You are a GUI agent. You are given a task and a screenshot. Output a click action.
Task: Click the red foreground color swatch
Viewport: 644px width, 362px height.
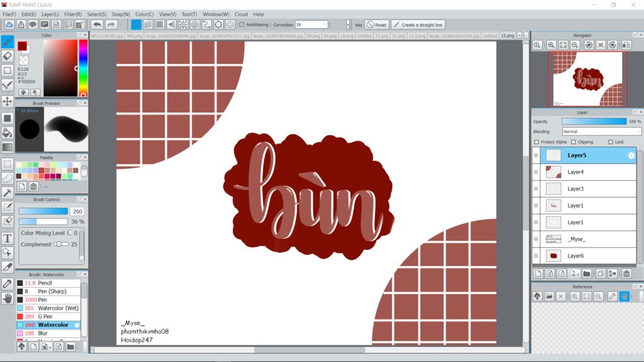pos(22,46)
